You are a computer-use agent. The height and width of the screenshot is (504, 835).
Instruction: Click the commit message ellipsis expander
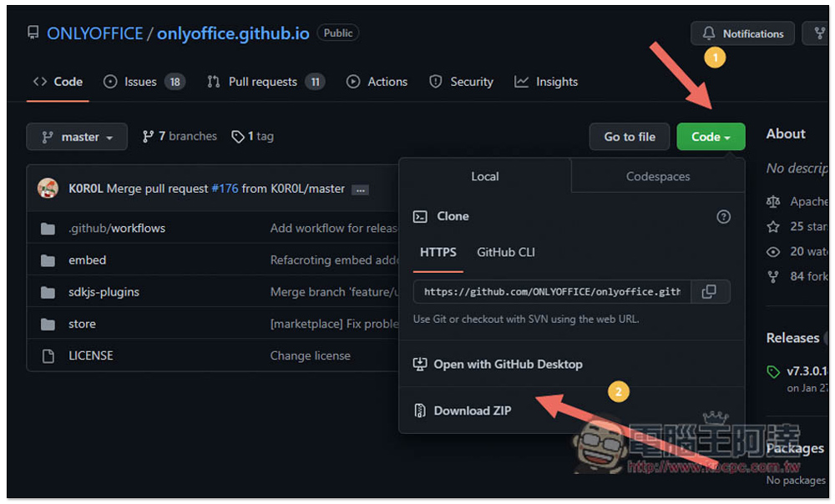pyautogui.click(x=360, y=189)
